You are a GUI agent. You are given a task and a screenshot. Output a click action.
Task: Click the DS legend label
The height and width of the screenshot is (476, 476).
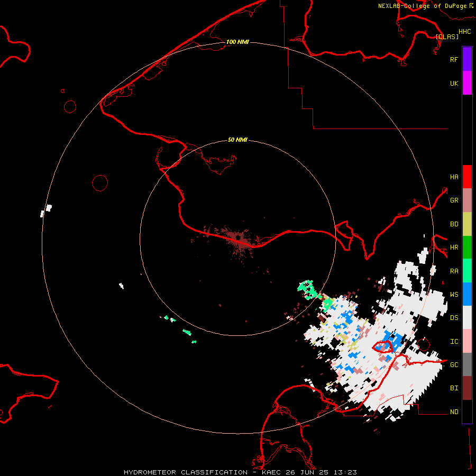(x=454, y=318)
